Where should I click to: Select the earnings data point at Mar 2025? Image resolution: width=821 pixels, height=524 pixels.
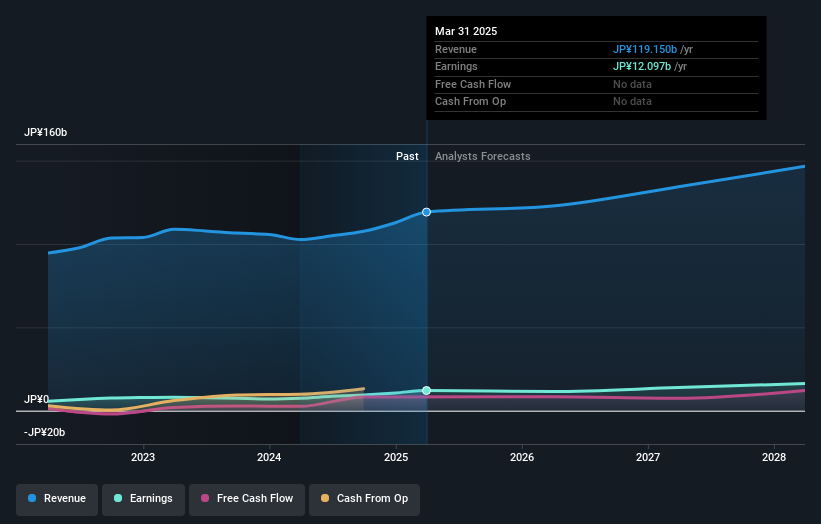point(427,391)
